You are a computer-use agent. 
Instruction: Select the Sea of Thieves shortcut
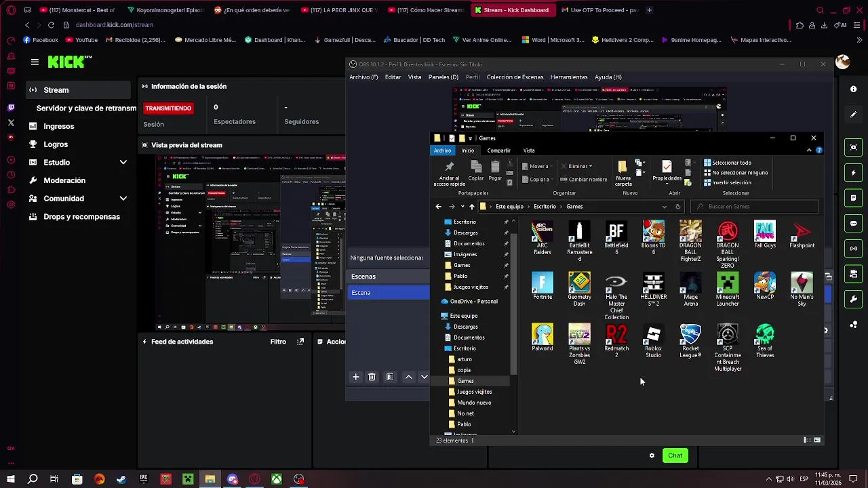coord(765,341)
